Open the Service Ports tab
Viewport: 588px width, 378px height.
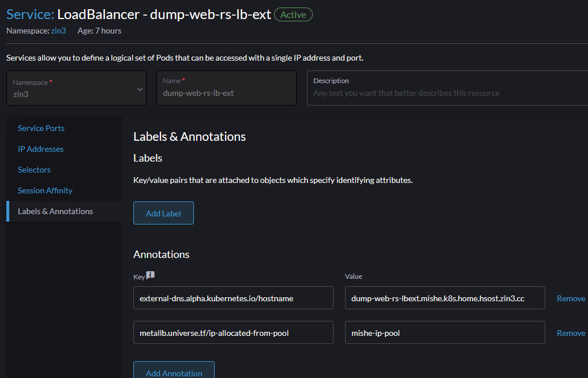41,128
